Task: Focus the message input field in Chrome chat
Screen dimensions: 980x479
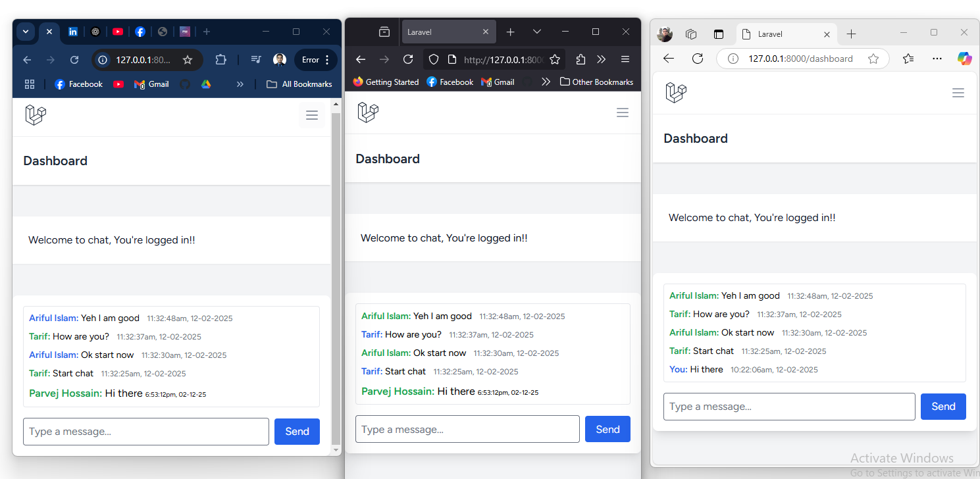Action: tap(146, 432)
